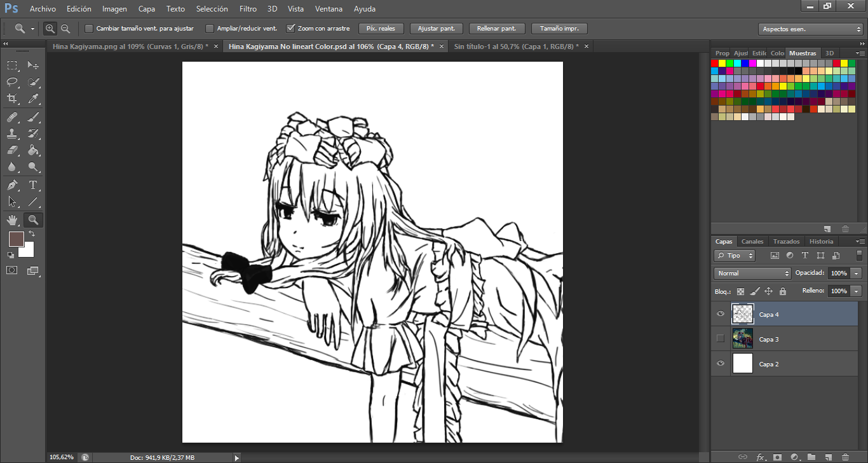The image size is (868, 463).
Task: Open the status bar info arrow menu
Action: coord(237,457)
